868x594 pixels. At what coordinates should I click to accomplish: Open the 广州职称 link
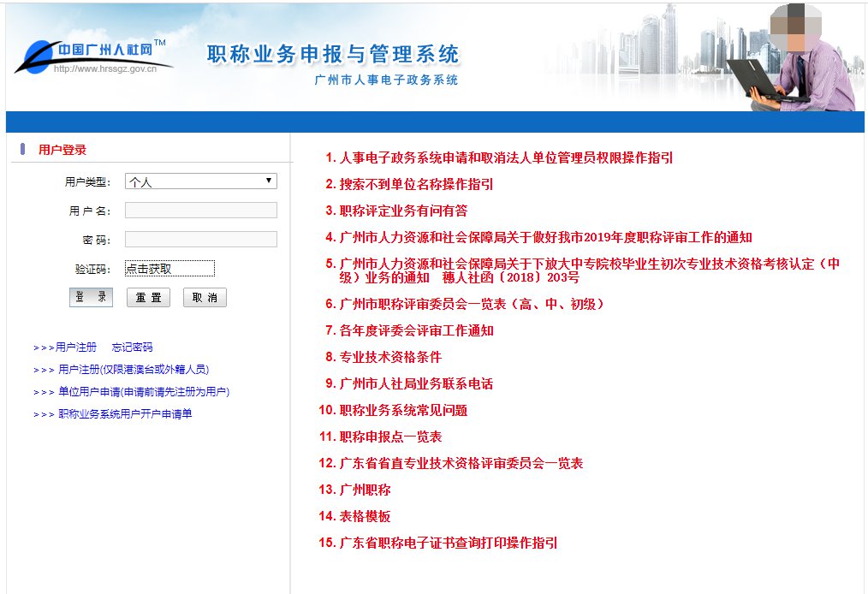point(365,490)
